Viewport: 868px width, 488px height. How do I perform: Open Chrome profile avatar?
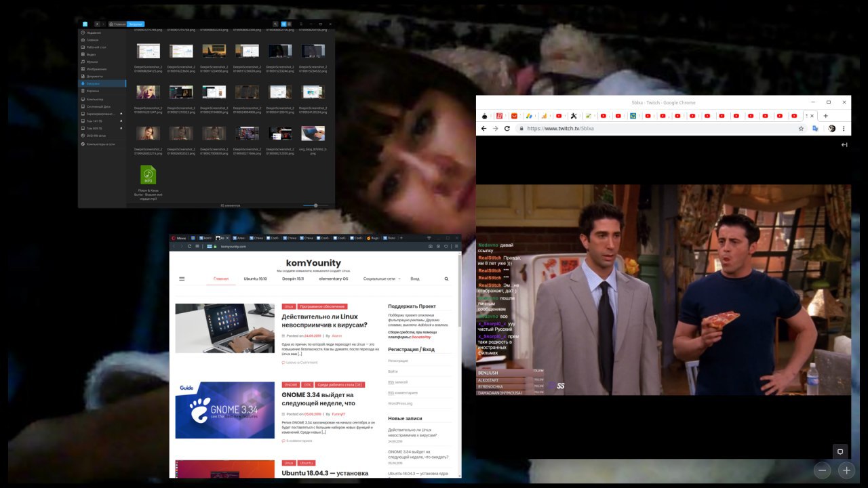pos(832,128)
